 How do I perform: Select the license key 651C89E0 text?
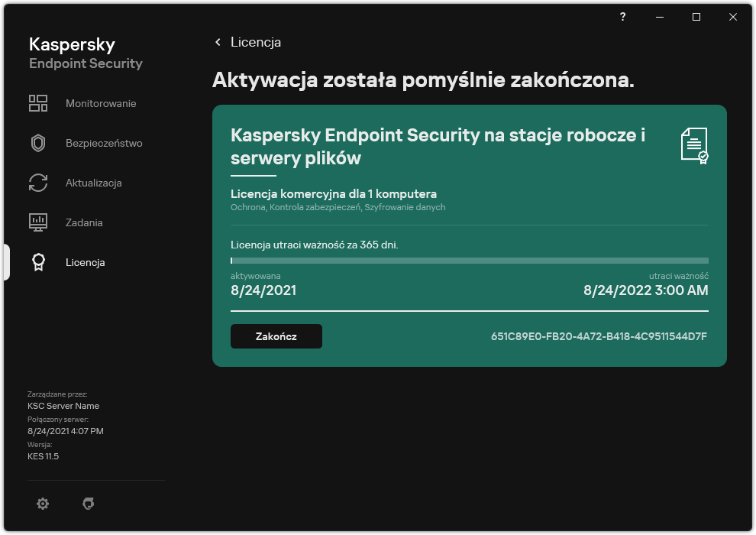point(598,336)
